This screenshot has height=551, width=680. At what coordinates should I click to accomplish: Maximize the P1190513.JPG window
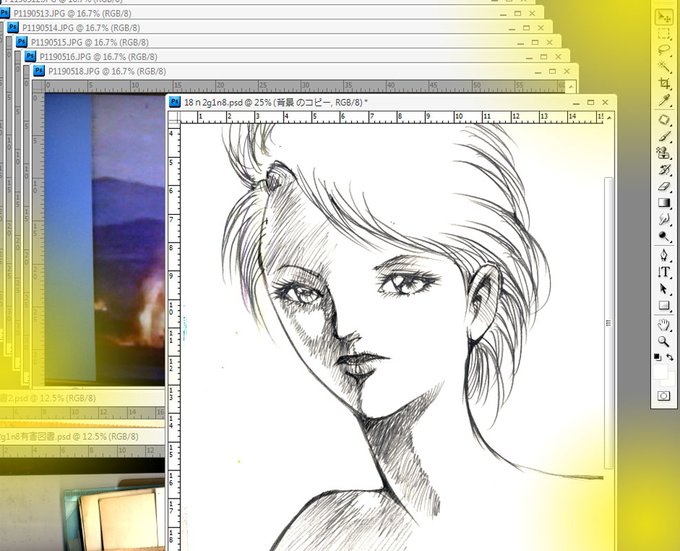(x=517, y=13)
